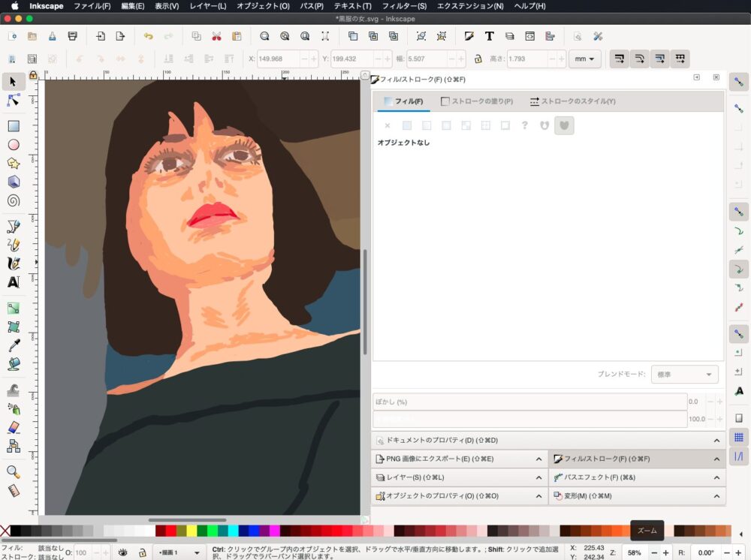Image resolution: width=751 pixels, height=560 pixels.
Task: Open the mm units dropdown
Action: (585, 59)
